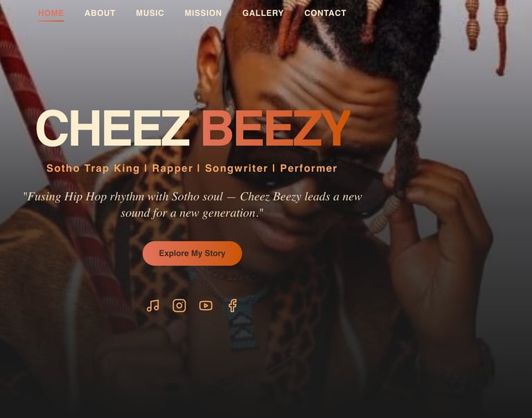Jump to the MISSION section
Screen dimensions: 532x418
[x=203, y=13]
